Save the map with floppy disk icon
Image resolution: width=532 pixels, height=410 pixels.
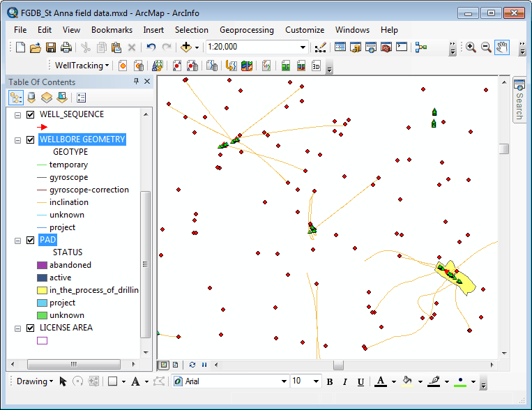pyautogui.click(x=51, y=47)
